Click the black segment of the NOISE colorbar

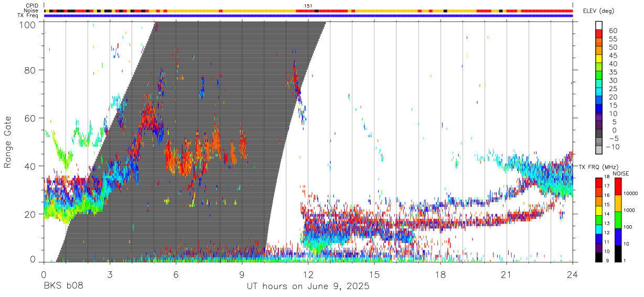click(617, 254)
